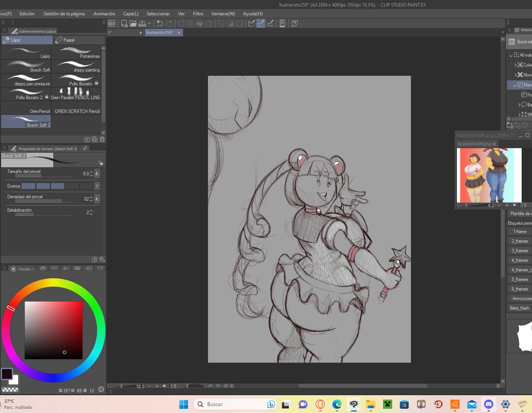This screenshot has height=413, width=532.
Task: Collapse the Manga material folder
Action: 515,85
